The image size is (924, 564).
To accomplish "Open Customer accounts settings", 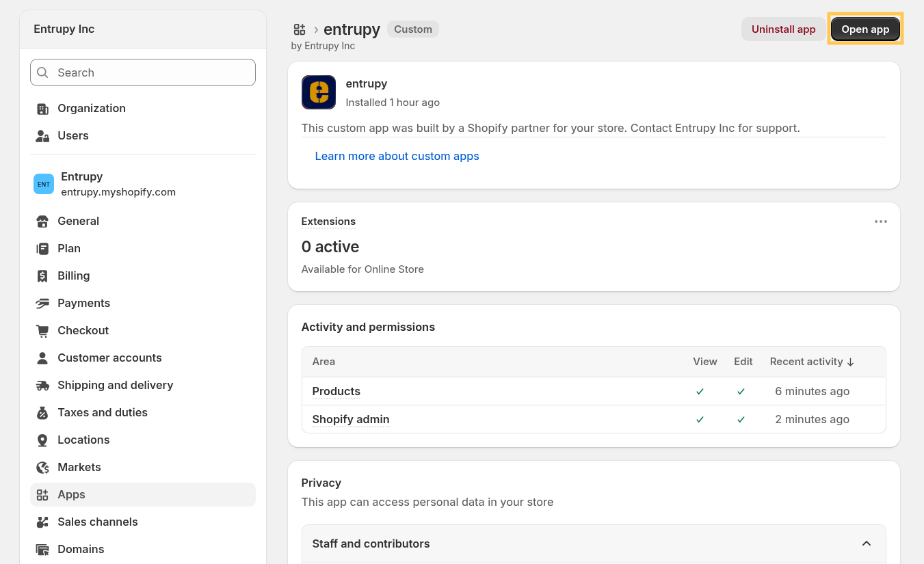I will coord(143,358).
